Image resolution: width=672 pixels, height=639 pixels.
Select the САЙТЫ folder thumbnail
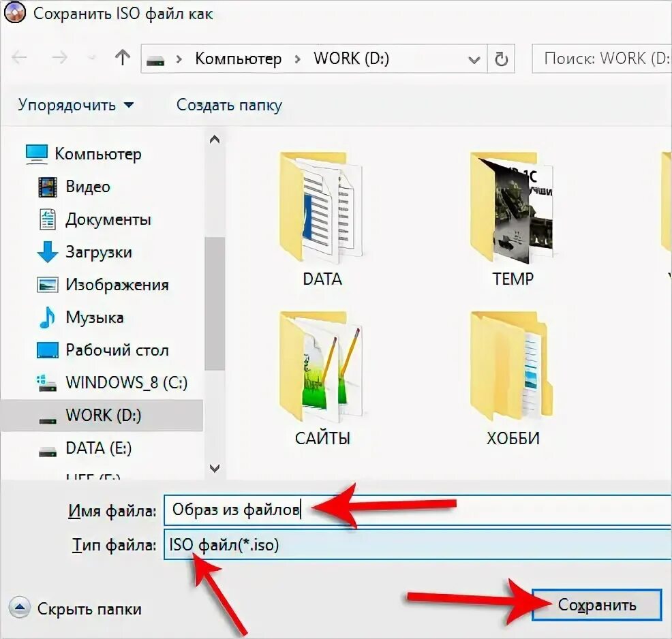coord(322,367)
